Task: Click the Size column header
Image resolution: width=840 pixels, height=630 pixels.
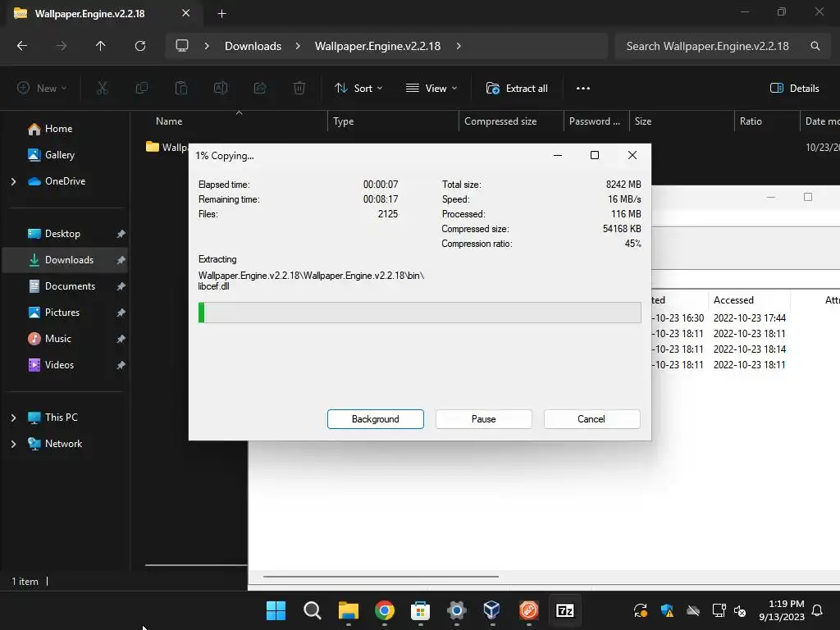Action: (643, 121)
